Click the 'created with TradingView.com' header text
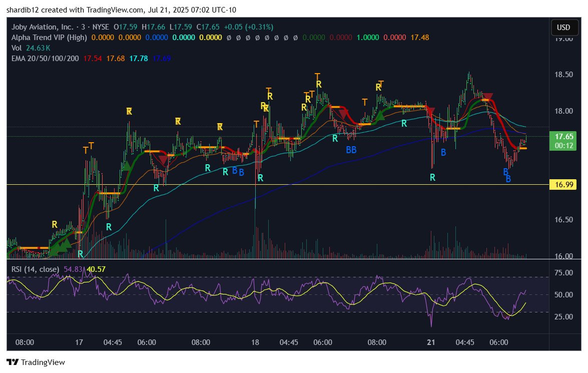Viewport: 588px width, 373px height. point(92,10)
